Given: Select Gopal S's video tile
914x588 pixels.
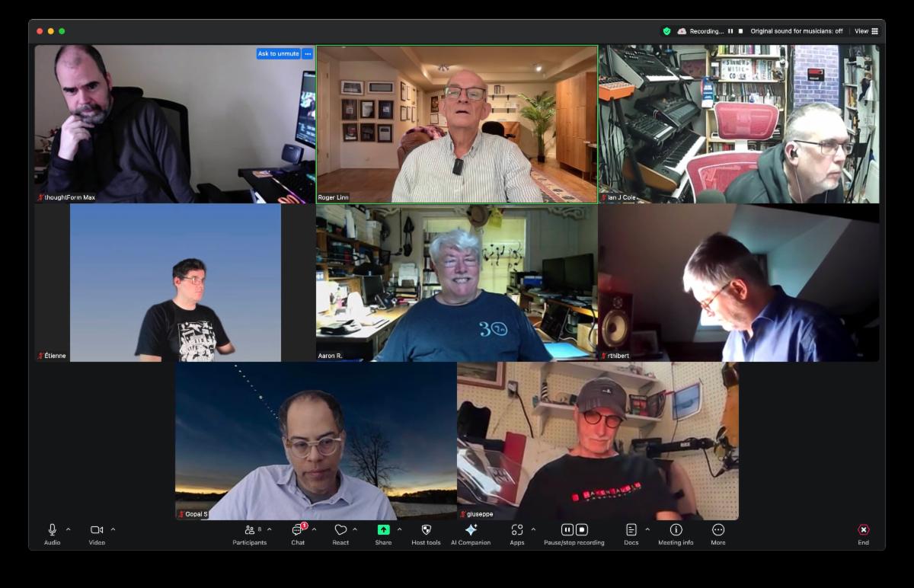Looking at the screenshot, I should click(x=316, y=441).
